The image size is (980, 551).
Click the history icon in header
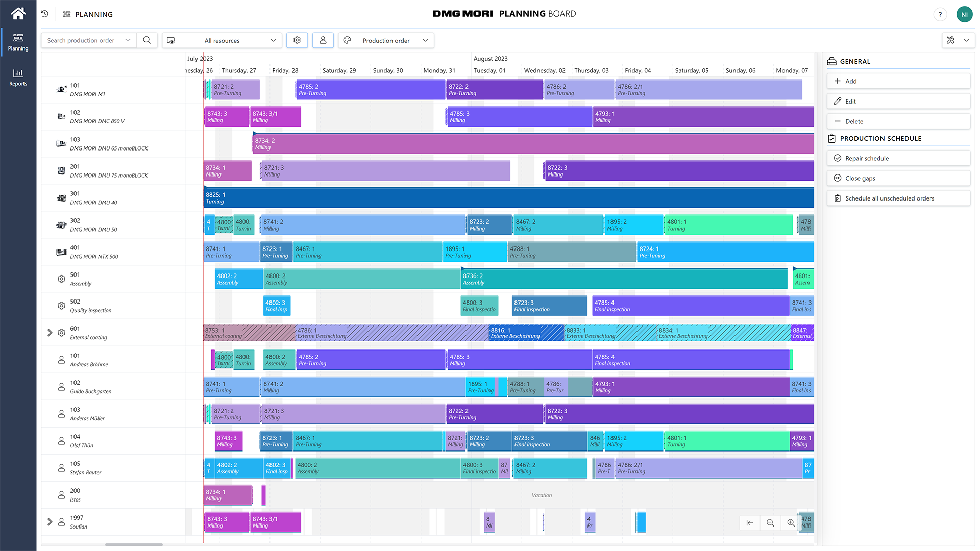click(x=45, y=14)
